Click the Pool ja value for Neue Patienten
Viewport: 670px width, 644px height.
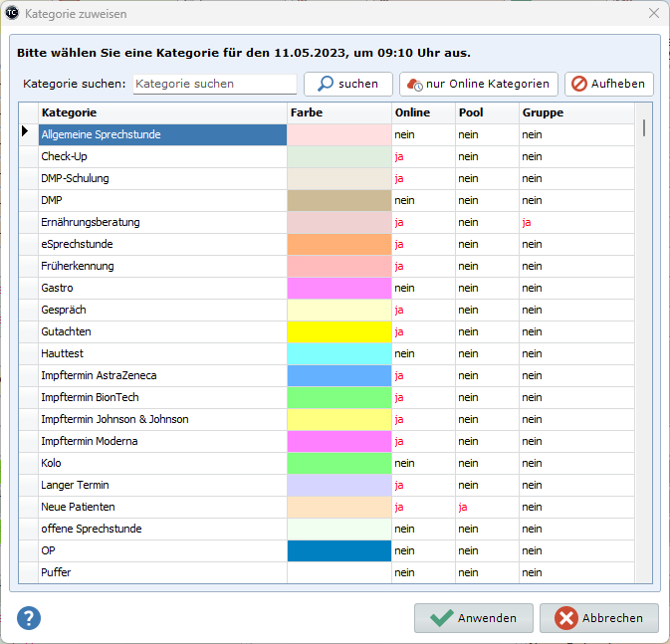point(463,507)
